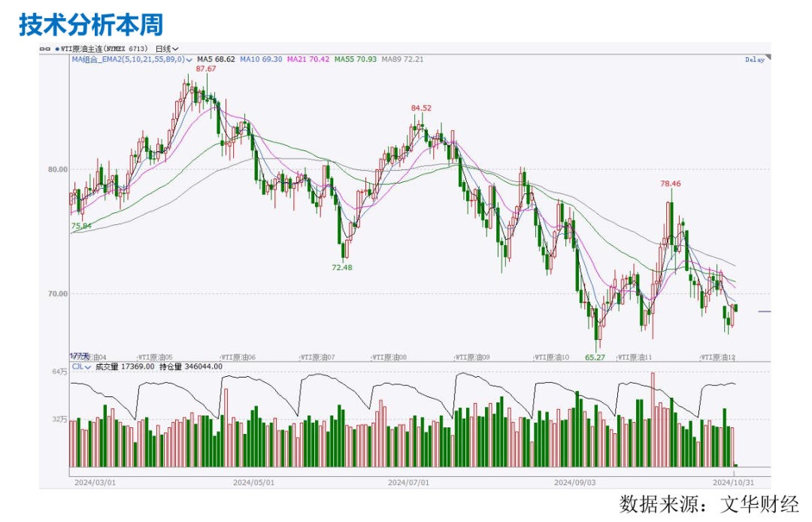Click the Delay label in chart corner

754,59
